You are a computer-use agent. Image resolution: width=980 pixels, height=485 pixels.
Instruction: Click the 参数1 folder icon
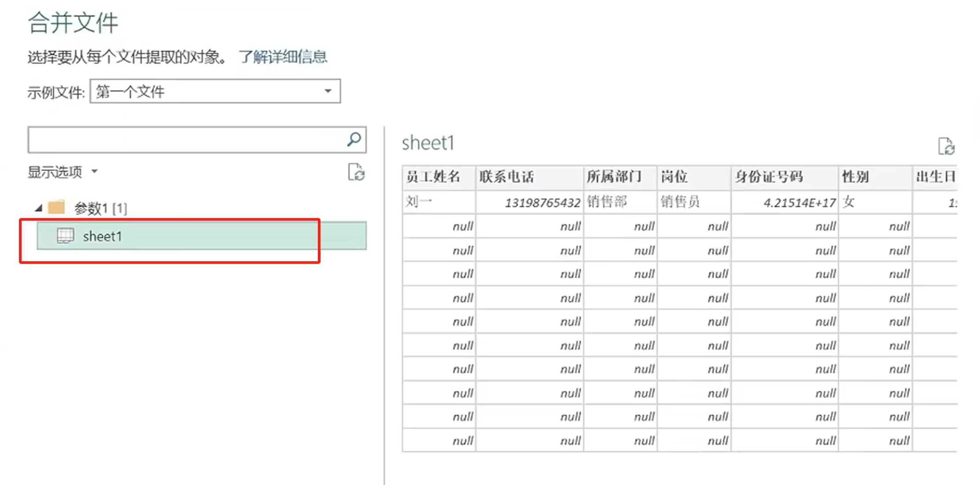[x=56, y=207]
